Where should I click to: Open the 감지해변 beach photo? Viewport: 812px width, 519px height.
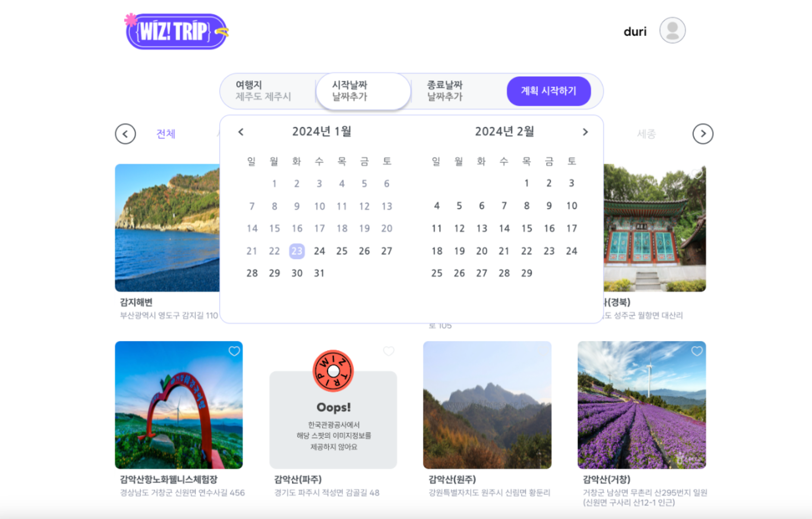point(167,228)
